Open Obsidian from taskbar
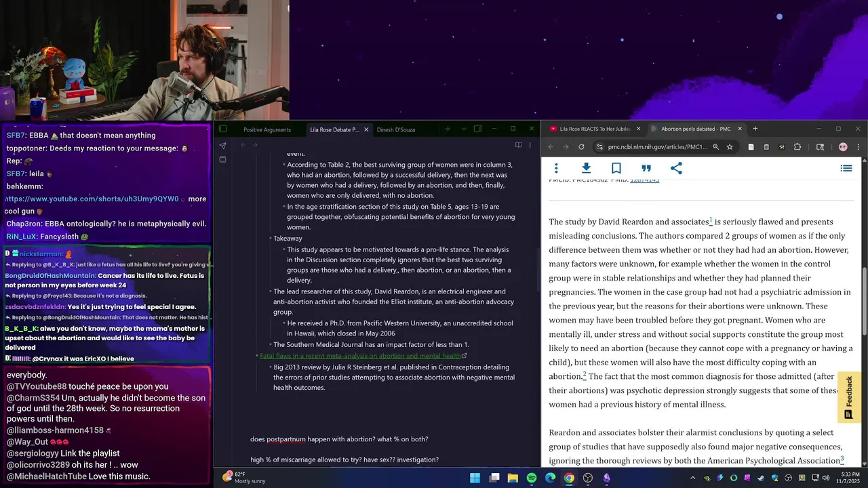868x488 pixels. [606, 478]
